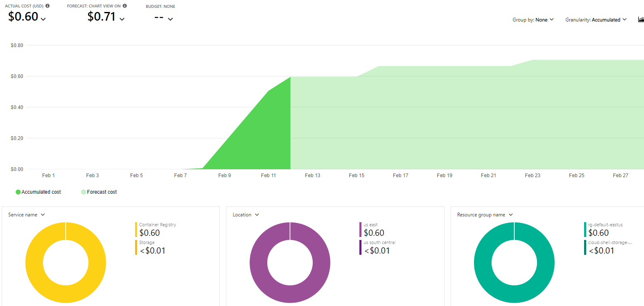Click the $0.80 y-axis label

(x=17, y=45)
